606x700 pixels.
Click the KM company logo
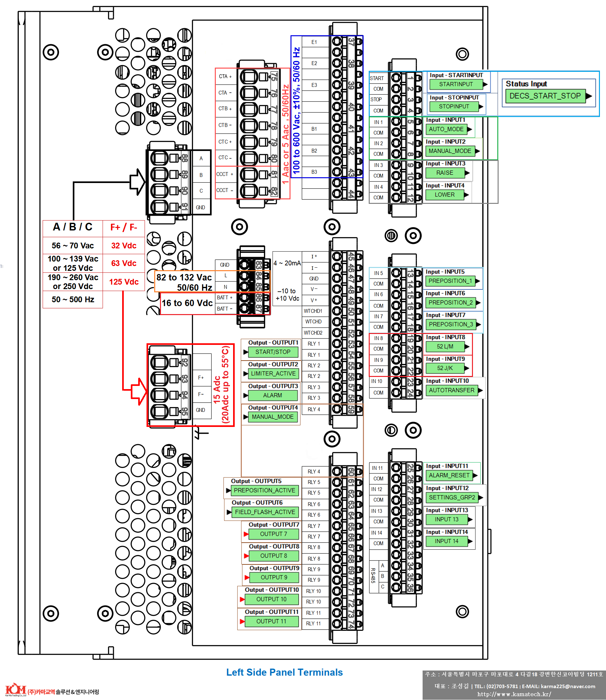point(16,689)
